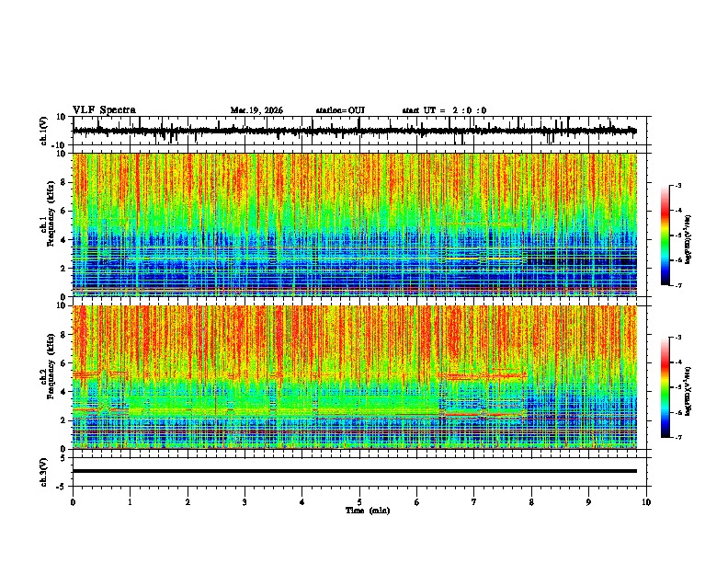Image resolution: width=728 pixels, height=563 pixels.
Task: Click the time axis tick label "9"
Action: point(588,502)
